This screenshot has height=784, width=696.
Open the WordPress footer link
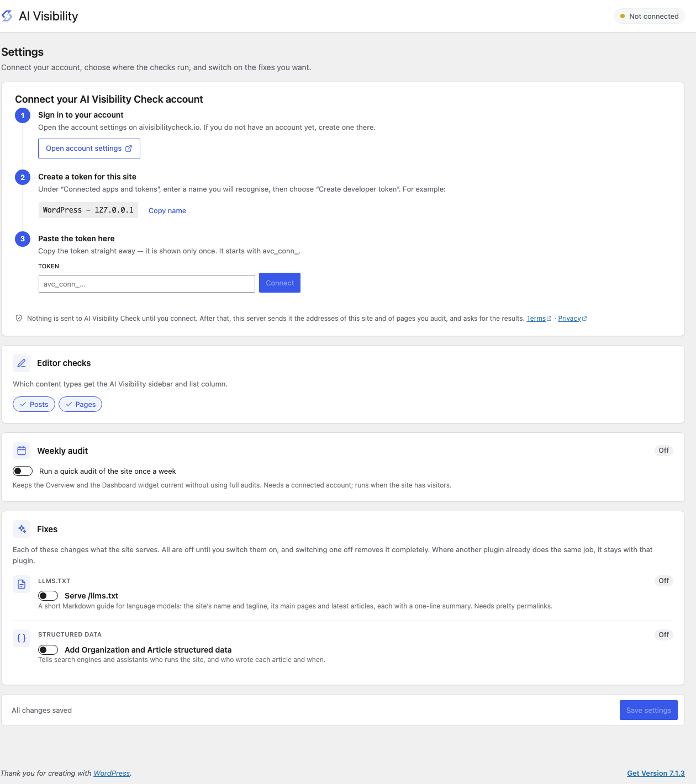click(112, 773)
